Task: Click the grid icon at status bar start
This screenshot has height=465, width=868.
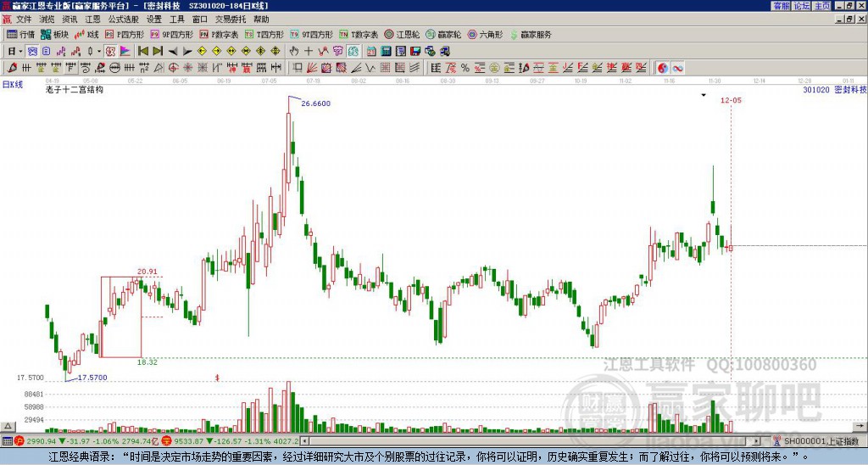Action: pyautogui.click(x=7, y=441)
